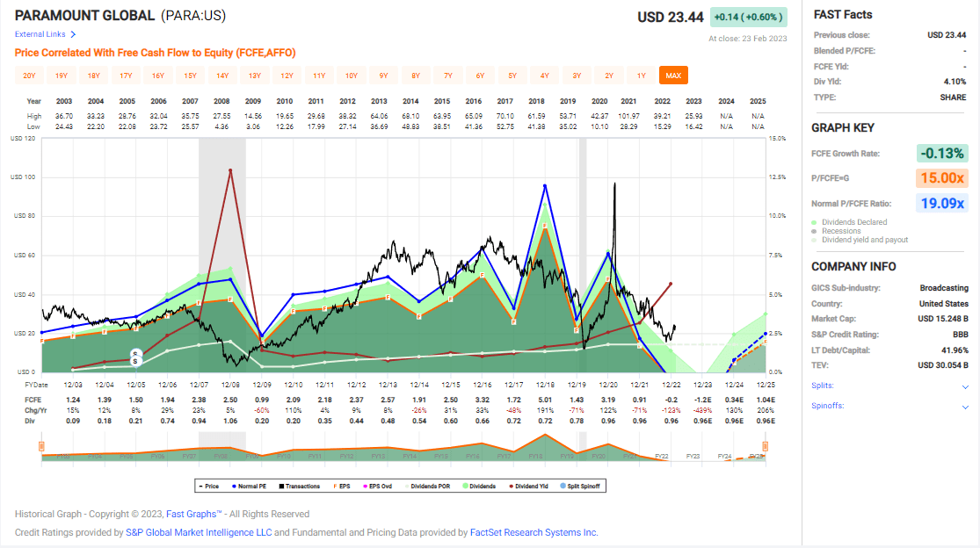The image size is (980, 548).
Task: Select the 19Y time range
Action: pos(62,76)
